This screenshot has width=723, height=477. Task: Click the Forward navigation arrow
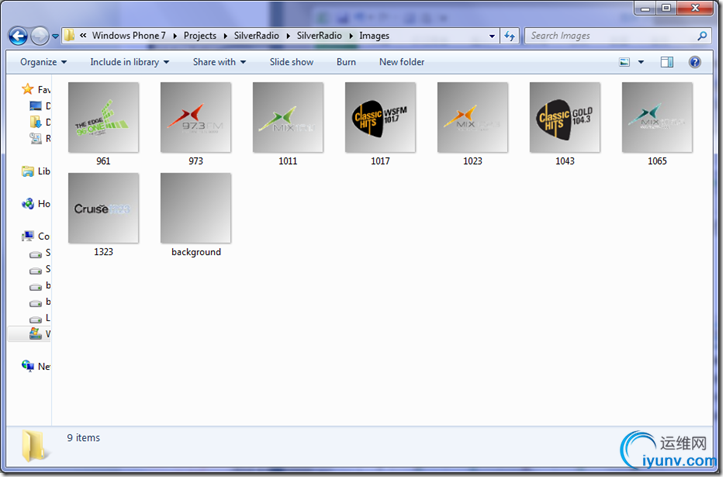point(39,36)
